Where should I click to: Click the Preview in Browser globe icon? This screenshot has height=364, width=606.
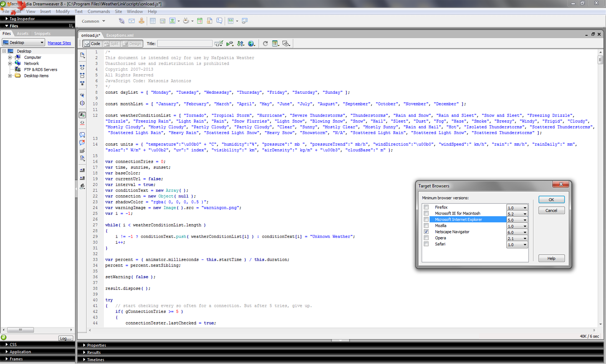252,44
